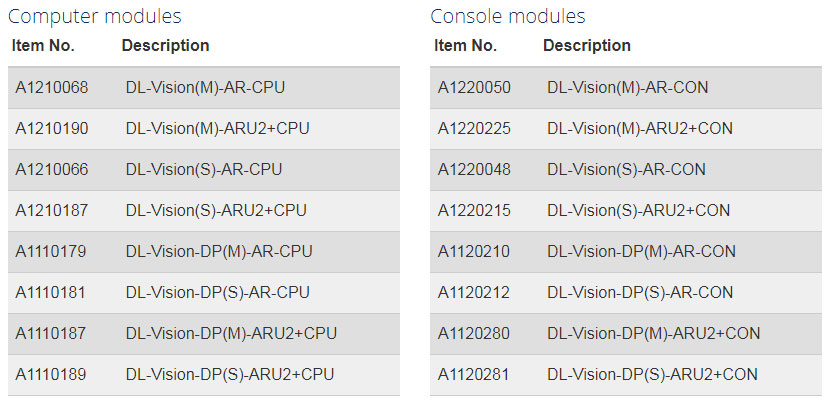Click the Computer modules heading
Viewport: 832px width, 407px height.
pyautogui.click(x=94, y=16)
